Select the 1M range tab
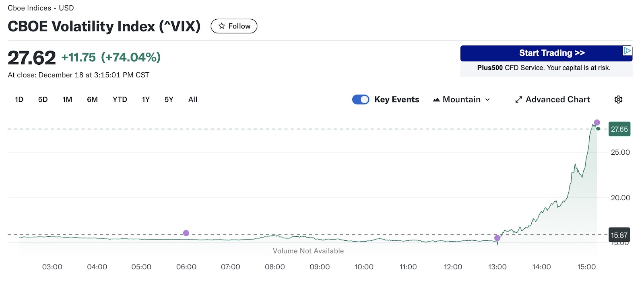 (x=67, y=100)
